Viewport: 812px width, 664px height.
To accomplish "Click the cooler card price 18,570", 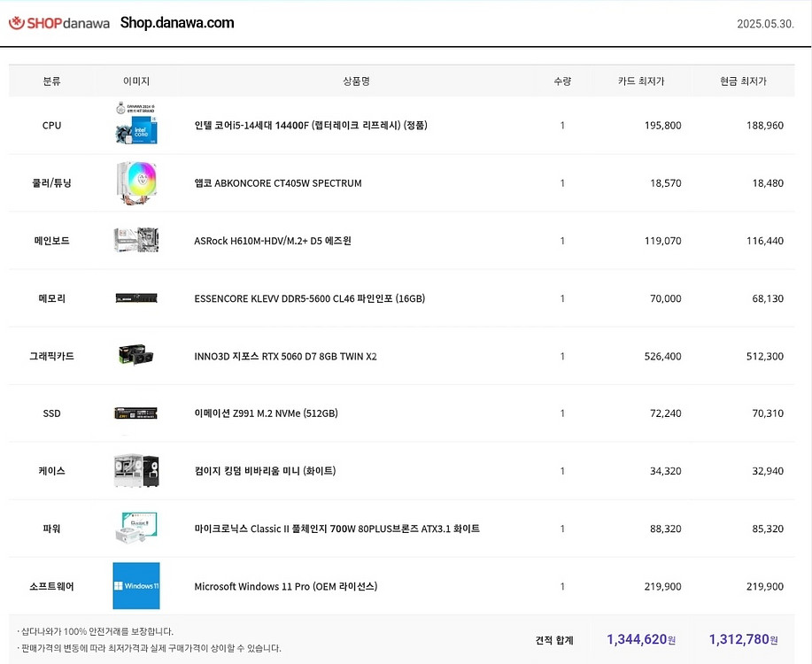I will 666,183.
